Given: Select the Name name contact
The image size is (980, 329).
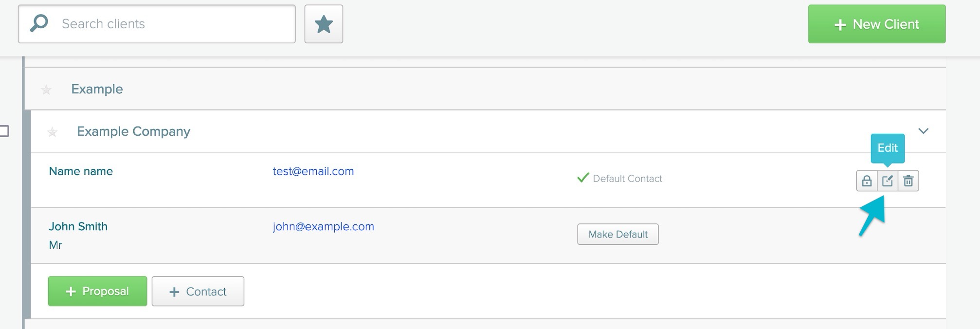Looking at the screenshot, I should pos(81,171).
